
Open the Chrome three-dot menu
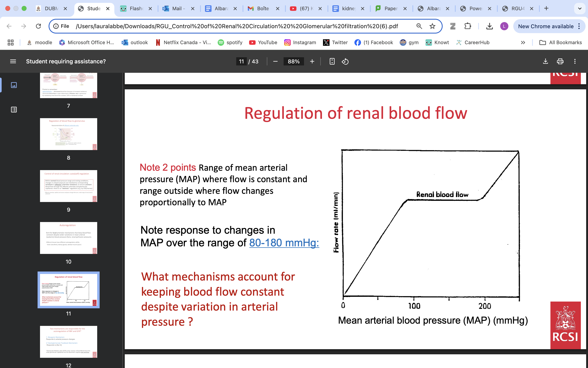pyautogui.click(x=579, y=26)
